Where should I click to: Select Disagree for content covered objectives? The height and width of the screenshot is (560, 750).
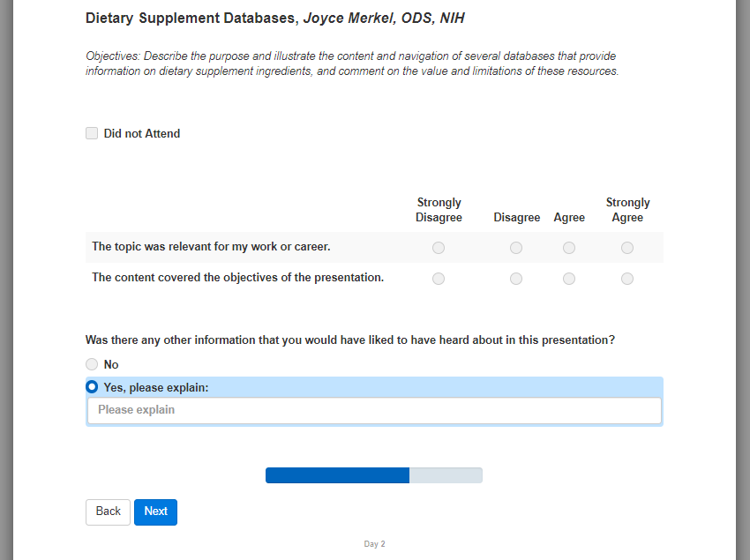[x=516, y=279]
